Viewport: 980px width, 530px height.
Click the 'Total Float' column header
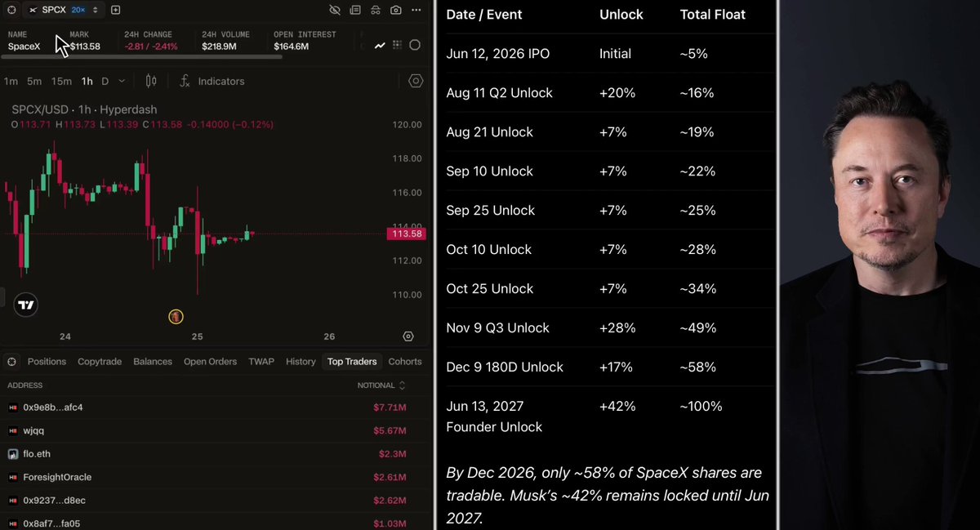(713, 15)
